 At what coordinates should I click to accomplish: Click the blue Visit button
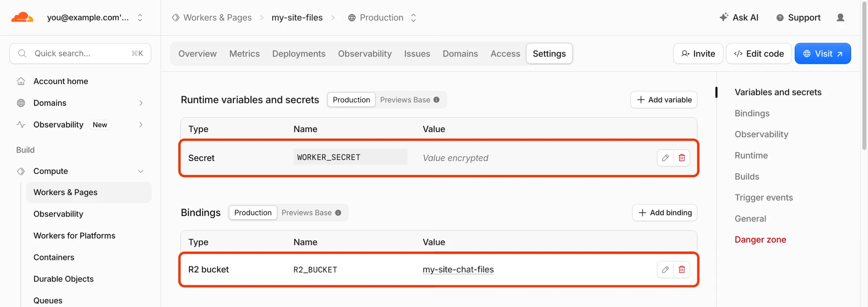[822, 53]
